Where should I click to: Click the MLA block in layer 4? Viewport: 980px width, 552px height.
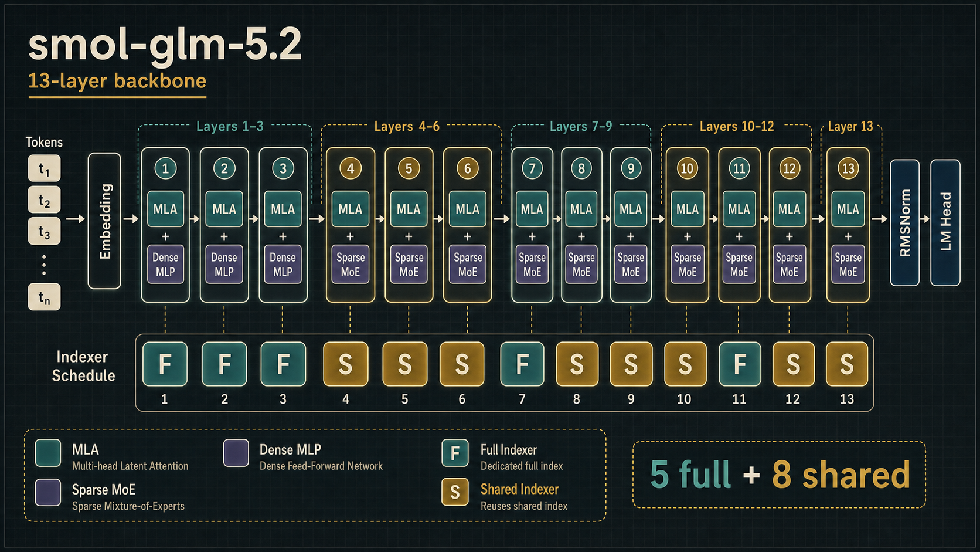(x=351, y=209)
